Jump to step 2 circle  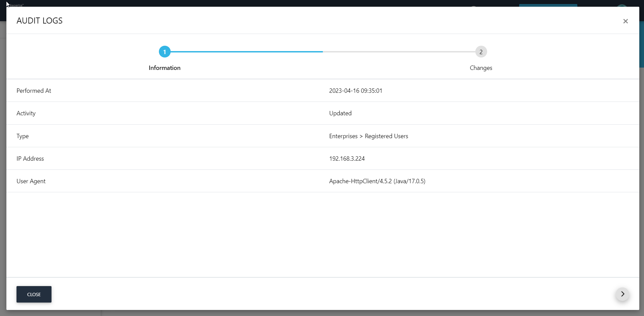[481, 52]
